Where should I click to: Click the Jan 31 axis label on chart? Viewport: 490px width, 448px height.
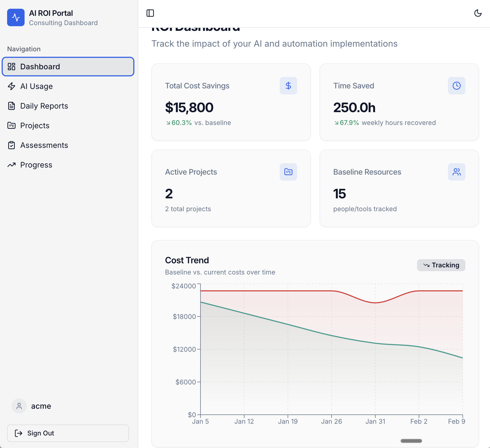tap(375, 422)
